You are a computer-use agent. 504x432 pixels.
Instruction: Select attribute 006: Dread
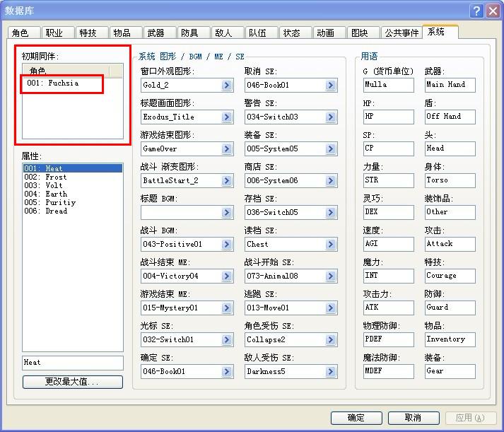(73, 211)
